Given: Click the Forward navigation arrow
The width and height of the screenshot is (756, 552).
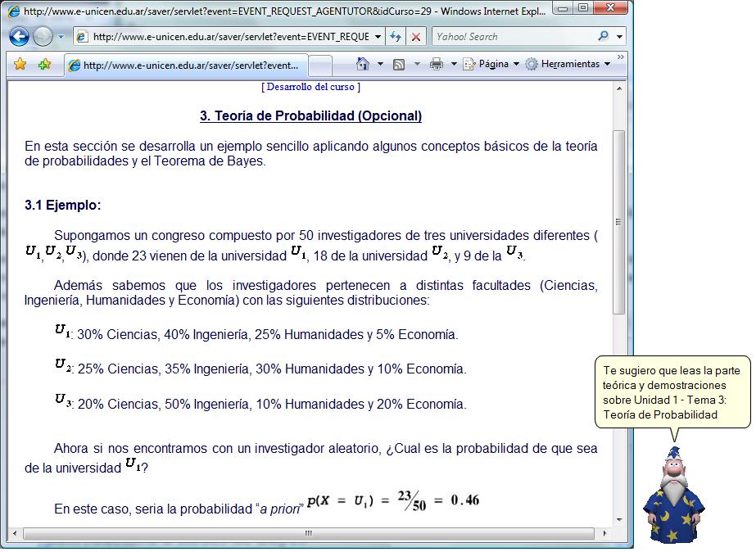Looking at the screenshot, I should coord(43,37).
